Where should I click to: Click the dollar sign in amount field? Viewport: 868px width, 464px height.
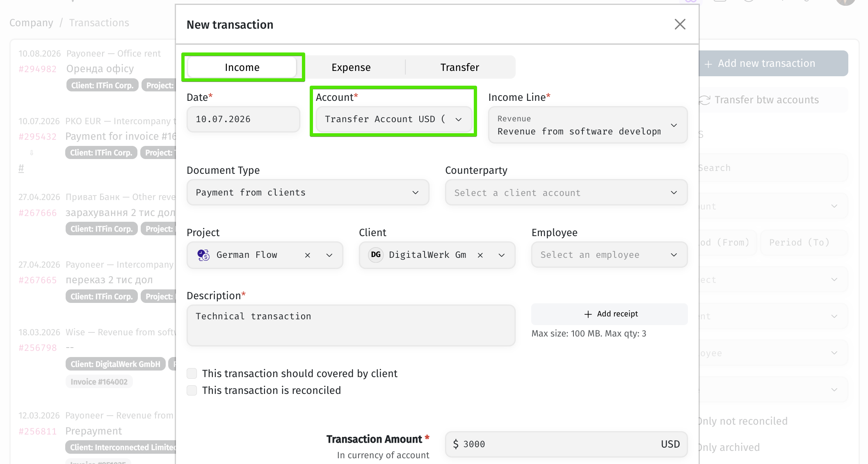click(456, 444)
